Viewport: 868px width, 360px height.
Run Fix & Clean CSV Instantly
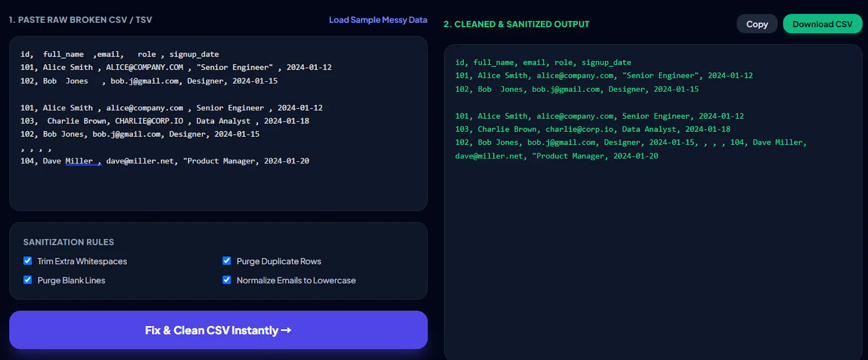(x=218, y=330)
